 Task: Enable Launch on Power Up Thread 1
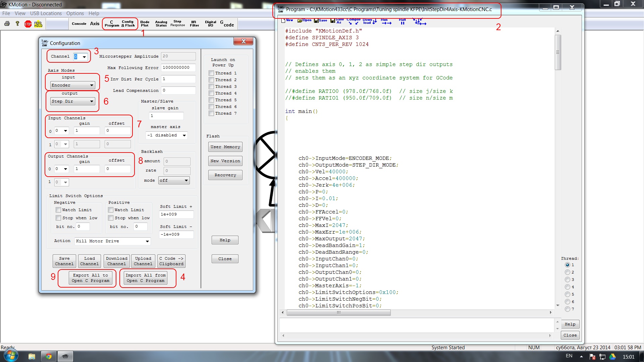[x=211, y=73]
